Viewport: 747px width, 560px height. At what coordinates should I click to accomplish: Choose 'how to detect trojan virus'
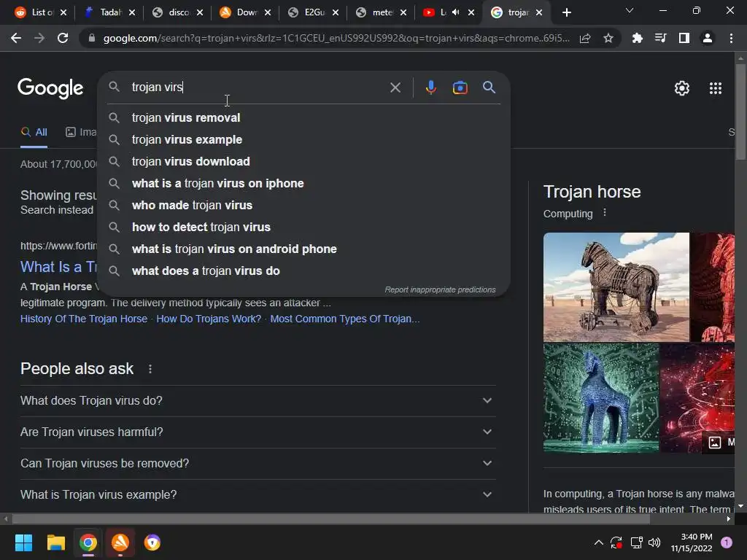pos(303,227)
